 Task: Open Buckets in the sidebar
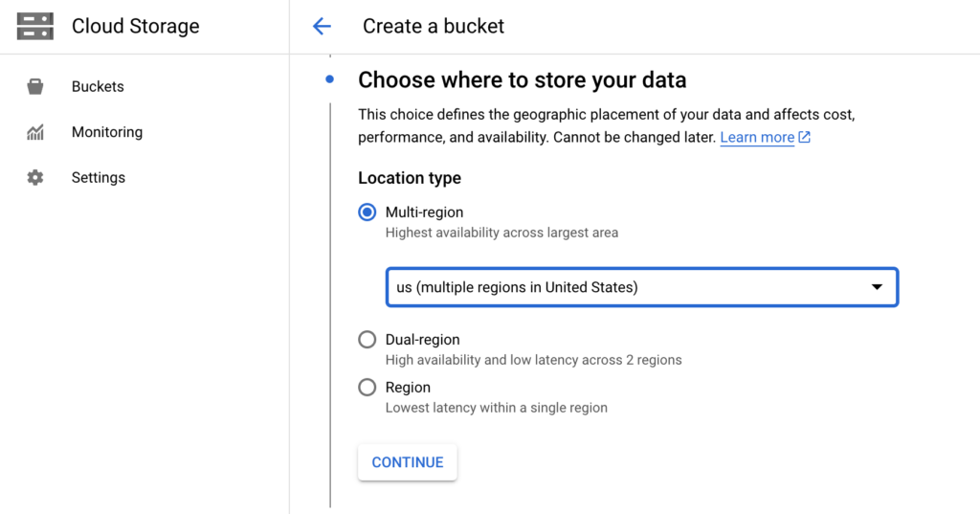(x=98, y=87)
